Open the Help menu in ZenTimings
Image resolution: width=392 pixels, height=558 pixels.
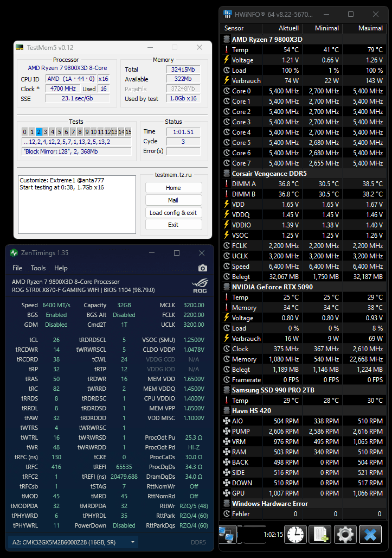click(x=61, y=268)
